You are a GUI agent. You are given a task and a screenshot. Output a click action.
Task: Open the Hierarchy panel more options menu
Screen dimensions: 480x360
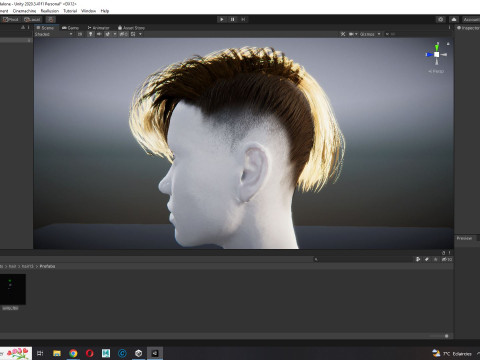point(29,27)
